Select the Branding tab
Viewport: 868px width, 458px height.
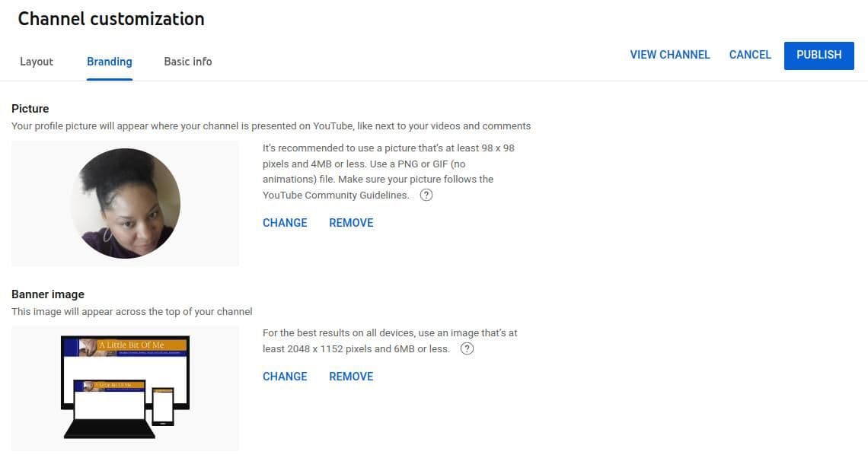109,62
